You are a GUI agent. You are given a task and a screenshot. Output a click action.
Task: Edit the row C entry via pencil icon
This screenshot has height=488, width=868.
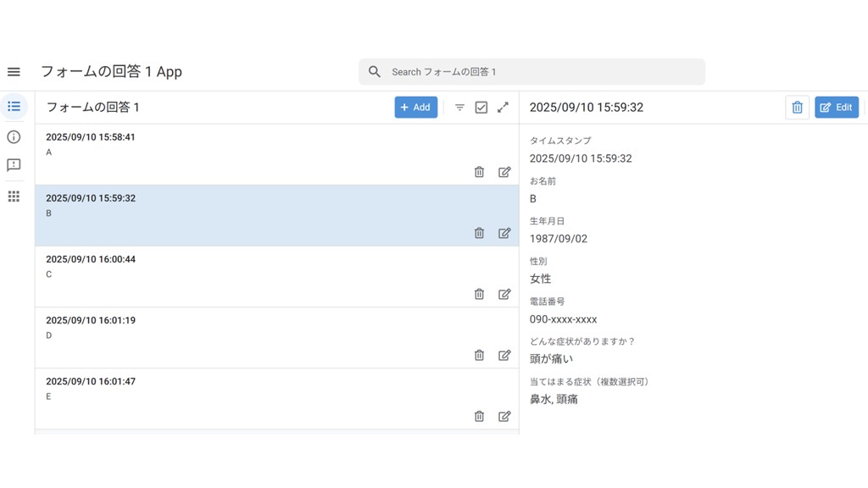click(x=504, y=294)
